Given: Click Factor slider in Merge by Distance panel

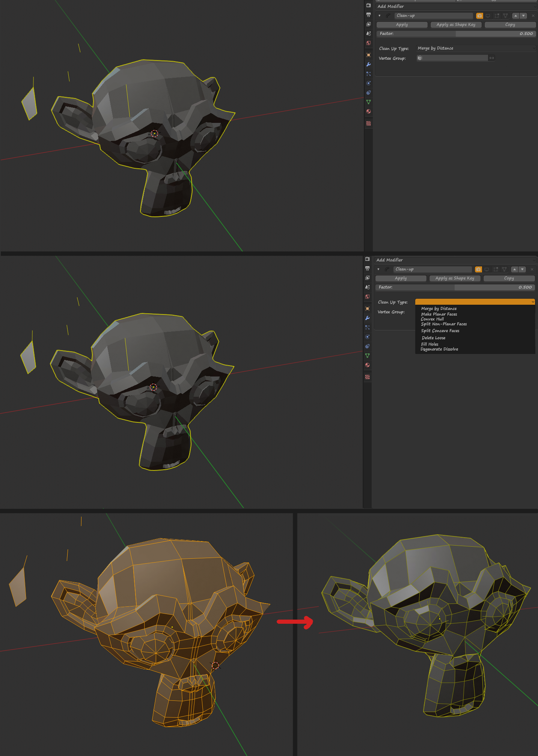Looking at the screenshot, I should [x=456, y=33].
